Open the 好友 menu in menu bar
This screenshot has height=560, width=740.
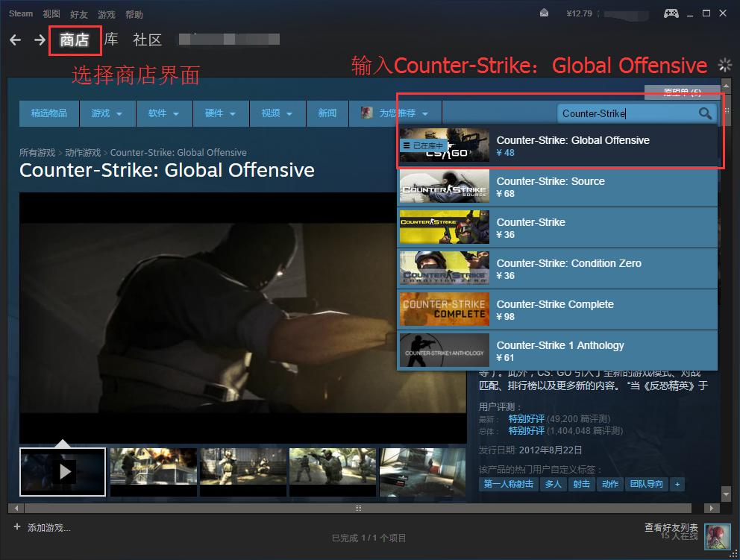(x=79, y=14)
